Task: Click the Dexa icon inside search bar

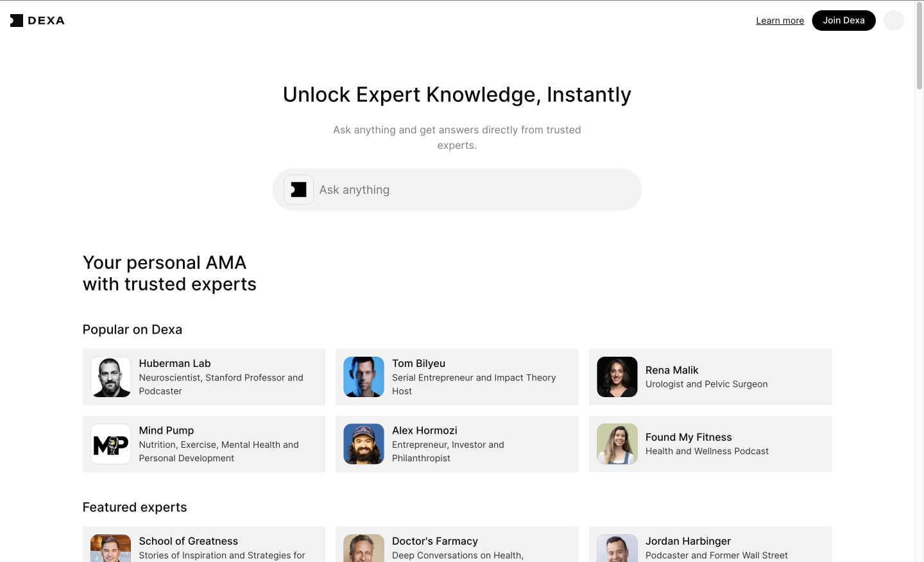Action: (298, 190)
